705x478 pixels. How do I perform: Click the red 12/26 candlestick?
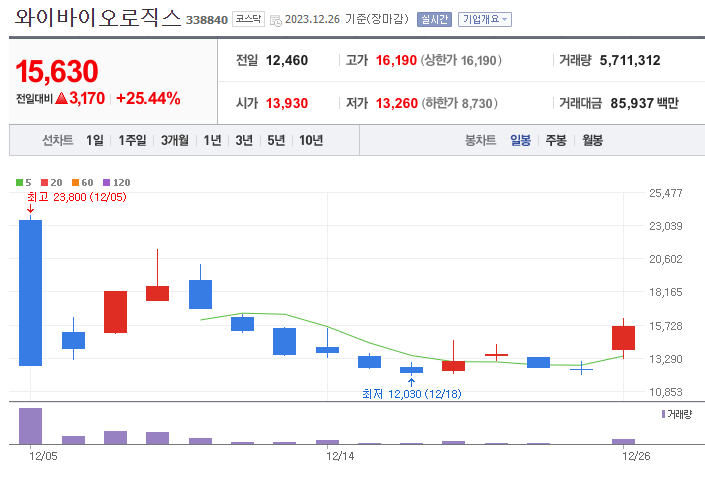pyautogui.click(x=623, y=338)
